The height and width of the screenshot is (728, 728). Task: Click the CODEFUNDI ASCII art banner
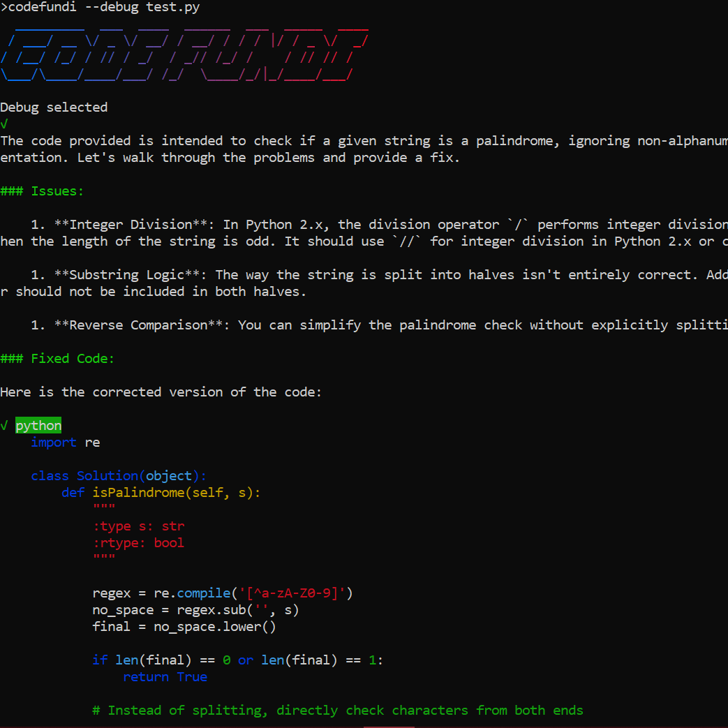[184, 54]
